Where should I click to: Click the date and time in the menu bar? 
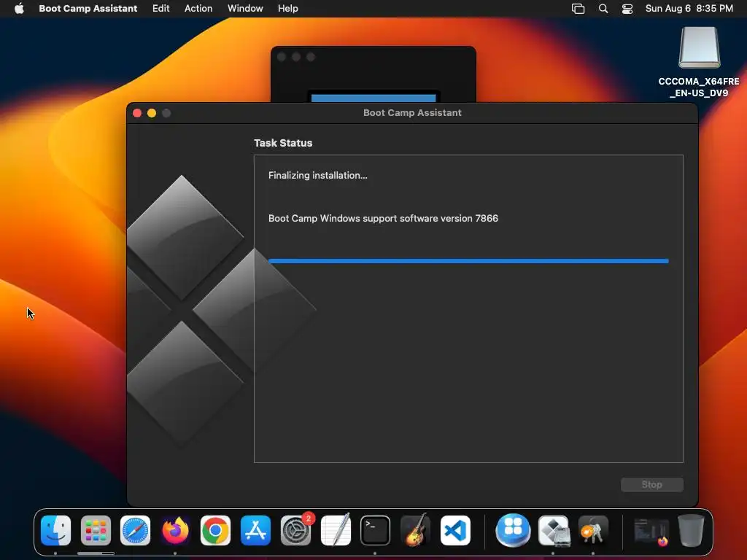click(x=689, y=9)
